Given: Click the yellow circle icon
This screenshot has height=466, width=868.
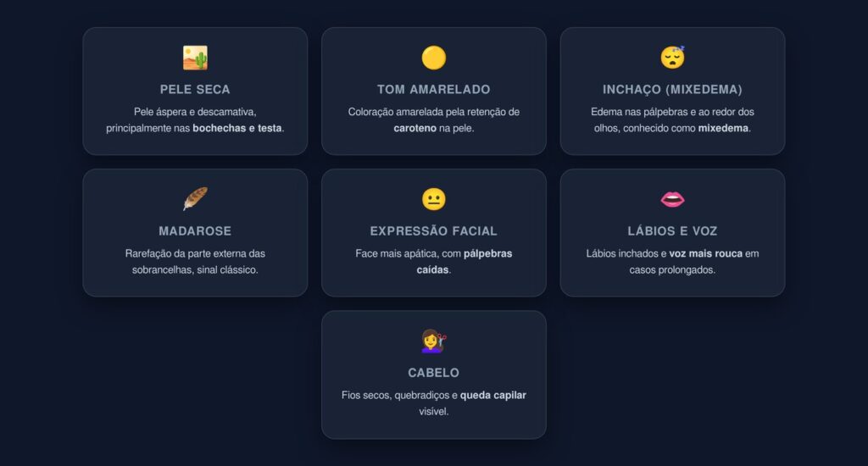Looking at the screenshot, I should [x=434, y=58].
